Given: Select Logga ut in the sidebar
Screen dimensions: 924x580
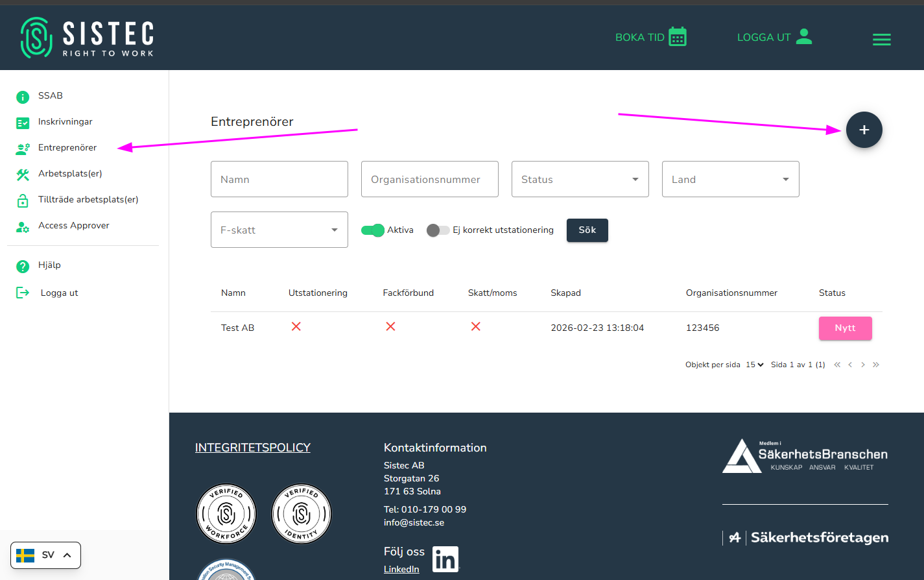Looking at the screenshot, I should [59, 293].
